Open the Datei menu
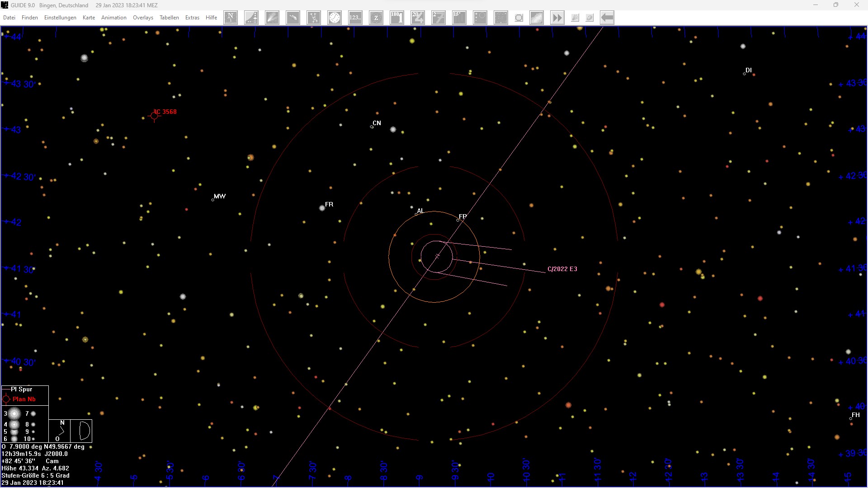This screenshot has width=868, height=488. (9, 18)
